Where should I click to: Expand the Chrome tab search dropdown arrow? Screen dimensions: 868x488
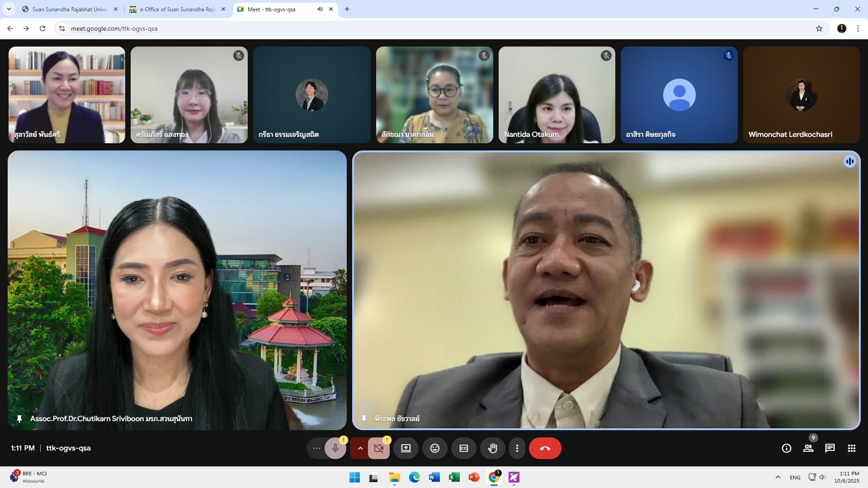[x=9, y=9]
